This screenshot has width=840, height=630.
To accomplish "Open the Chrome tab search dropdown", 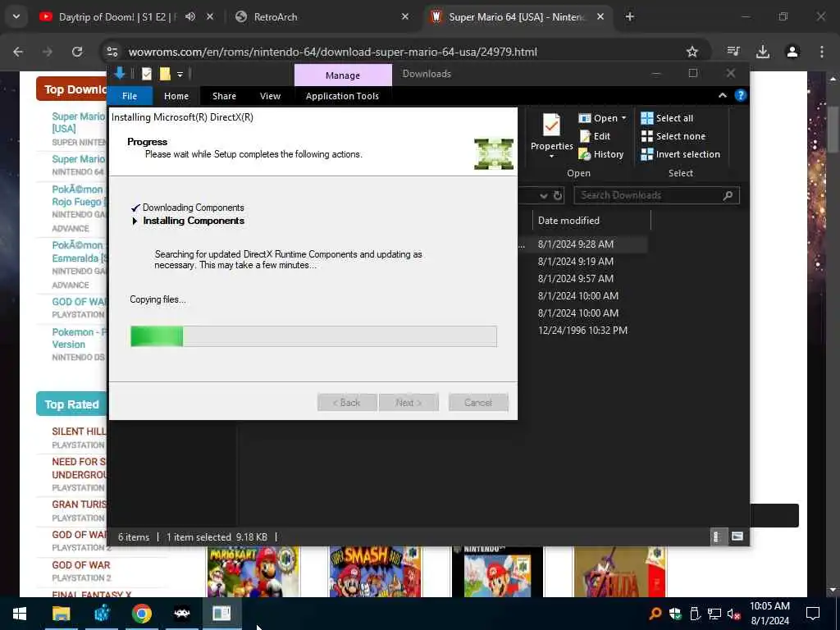I will click(16, 16).
